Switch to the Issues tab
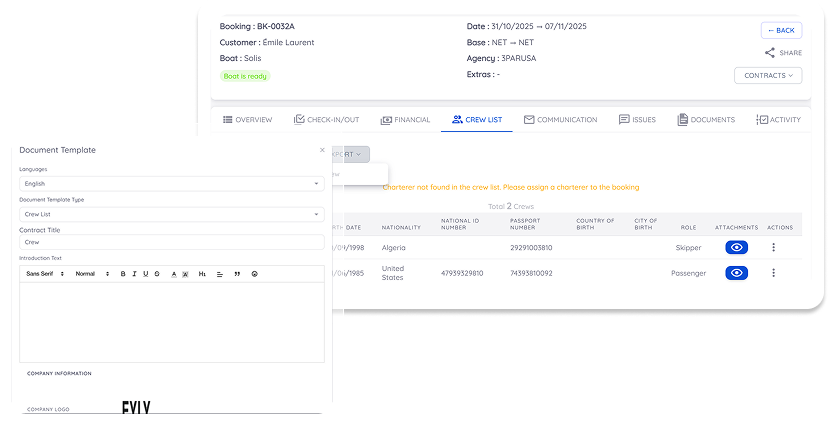Viewport: 828px width, 427px height. (637, 120)
